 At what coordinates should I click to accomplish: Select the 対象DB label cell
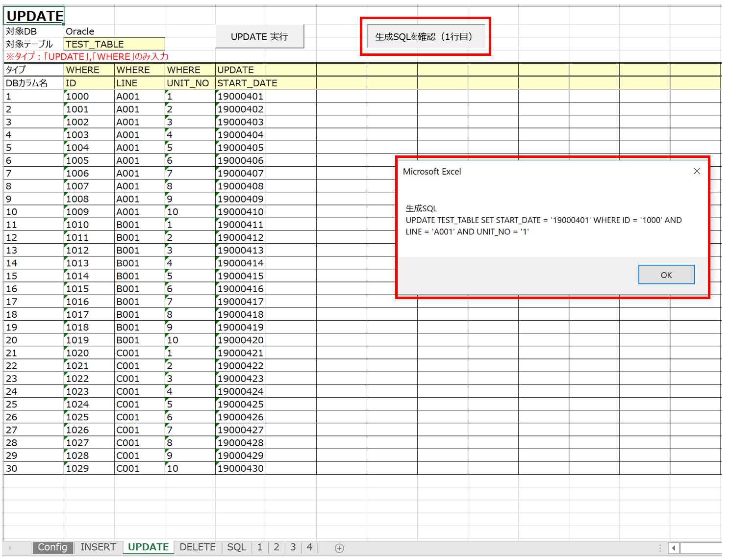tap(34, 31)
